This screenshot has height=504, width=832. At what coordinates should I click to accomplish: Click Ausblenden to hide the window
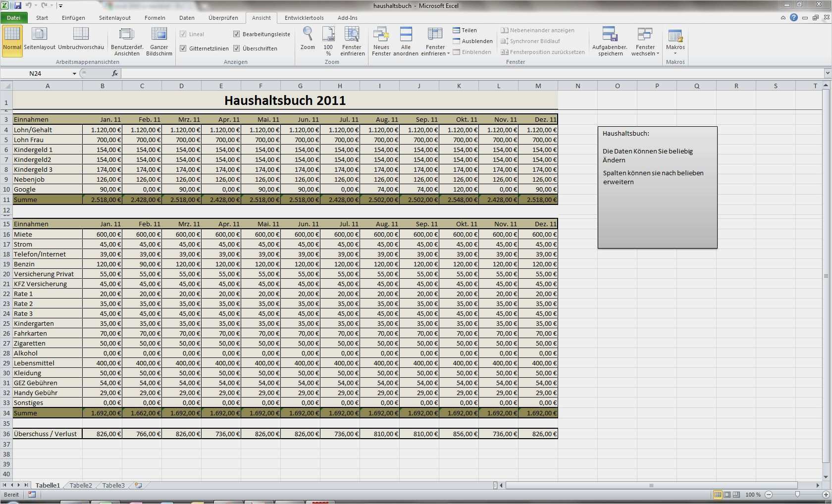coord(472,41)
